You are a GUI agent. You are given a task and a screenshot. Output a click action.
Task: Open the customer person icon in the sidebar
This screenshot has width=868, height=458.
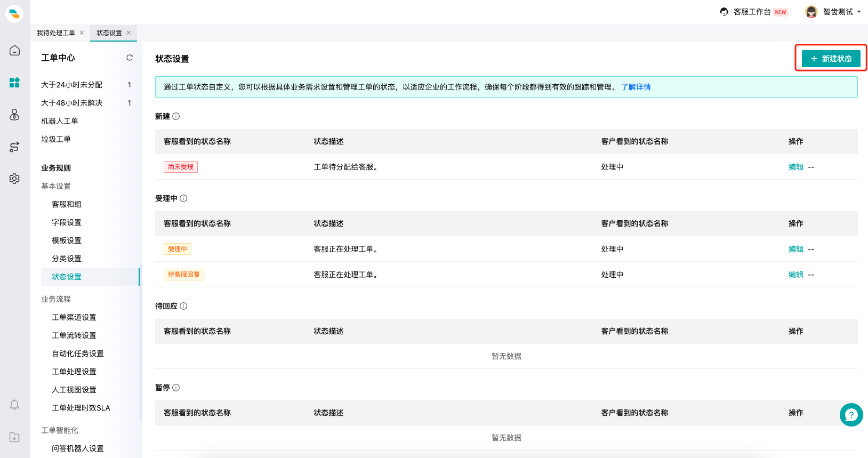pyautogui.click(x=14, y=115)
